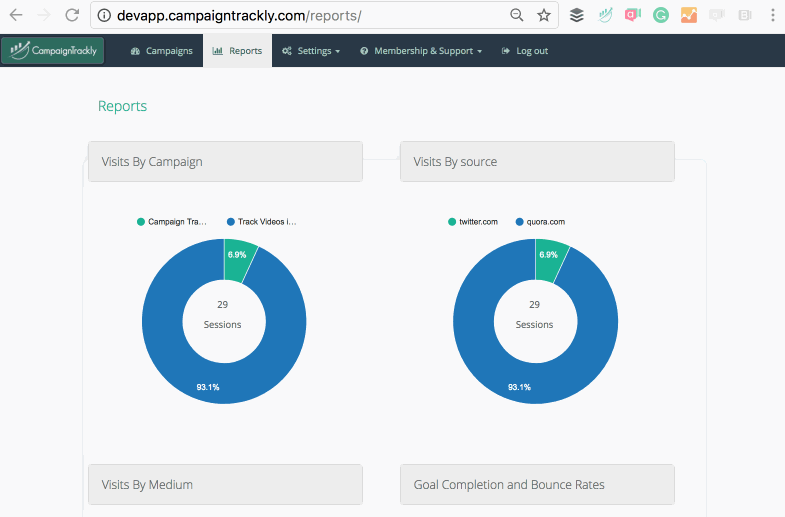Click the zoom magnifier icon in address bar
The height and width of the screenshot is (517, 785).
[x=517, y=15]
